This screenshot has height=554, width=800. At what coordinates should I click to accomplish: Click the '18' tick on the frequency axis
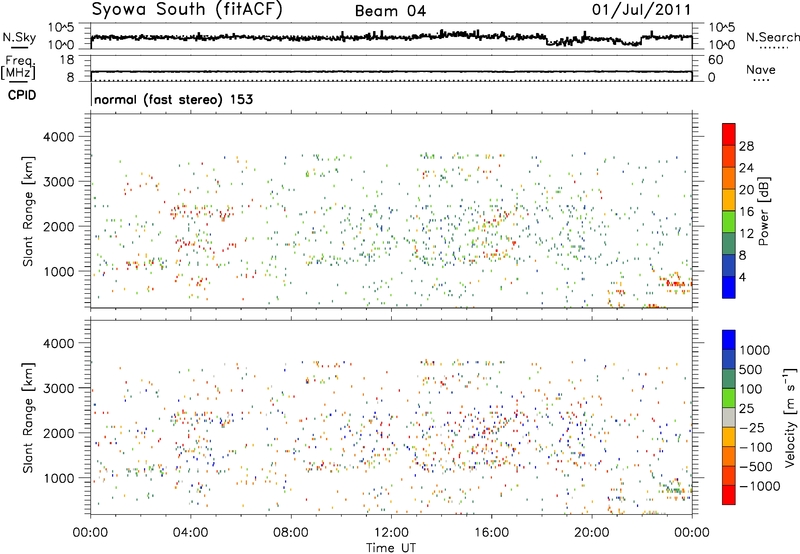coord(67,60)
